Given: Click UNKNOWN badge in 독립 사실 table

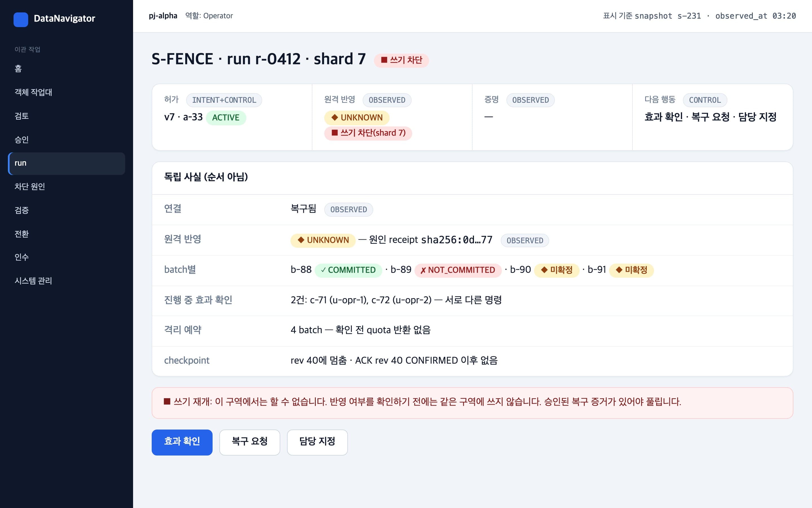Looking at the screenshot, I should 323,240.
